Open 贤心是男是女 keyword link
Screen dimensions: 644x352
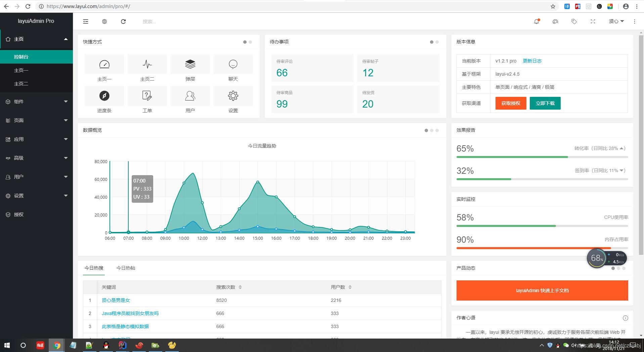click(116, 300)
